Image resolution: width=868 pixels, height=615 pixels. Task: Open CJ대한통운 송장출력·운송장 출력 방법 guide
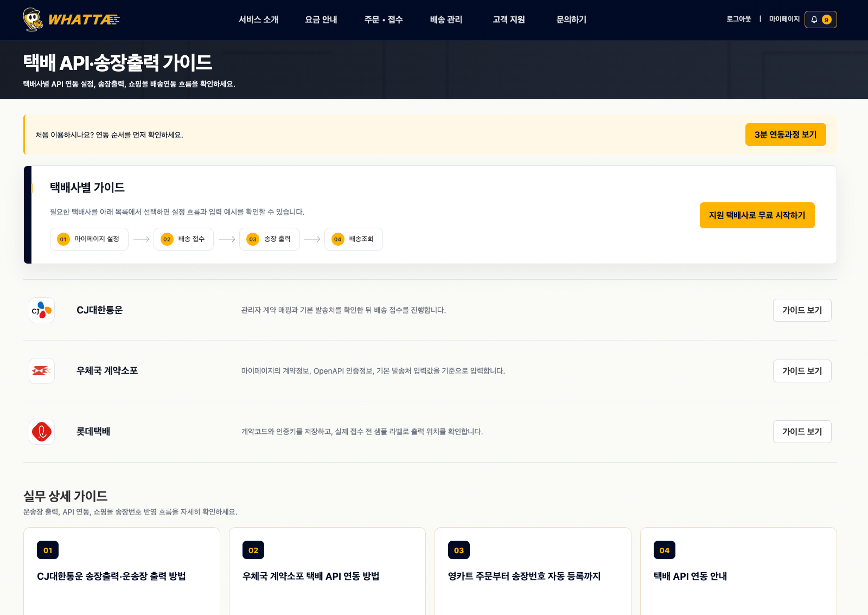coord(111,576)
